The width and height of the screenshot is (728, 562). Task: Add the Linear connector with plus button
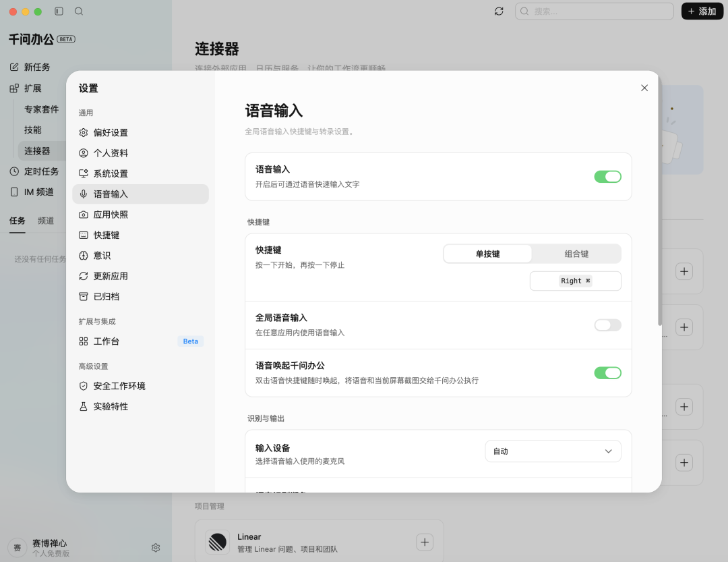point(425,542)
